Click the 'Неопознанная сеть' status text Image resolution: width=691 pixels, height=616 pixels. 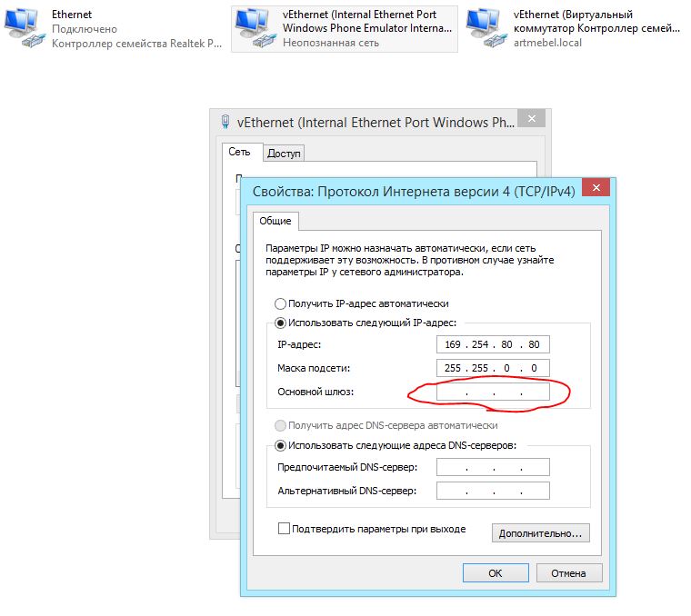[331, 43]
